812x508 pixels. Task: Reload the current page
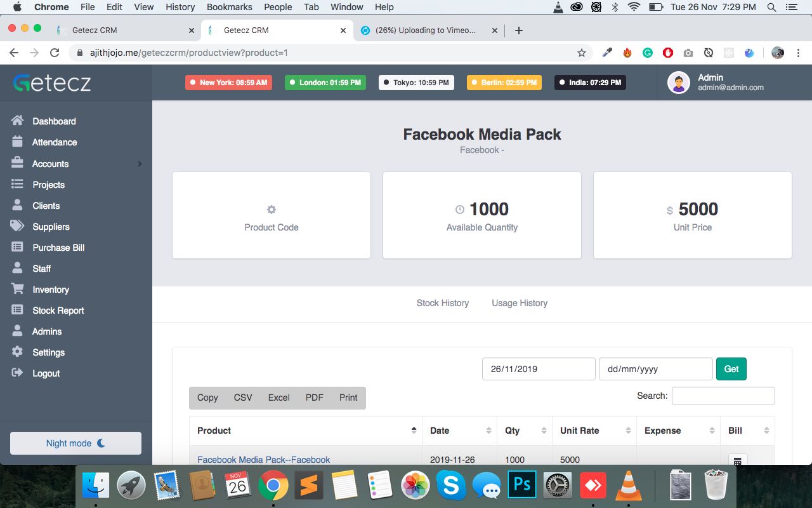[x=55, y=53]
